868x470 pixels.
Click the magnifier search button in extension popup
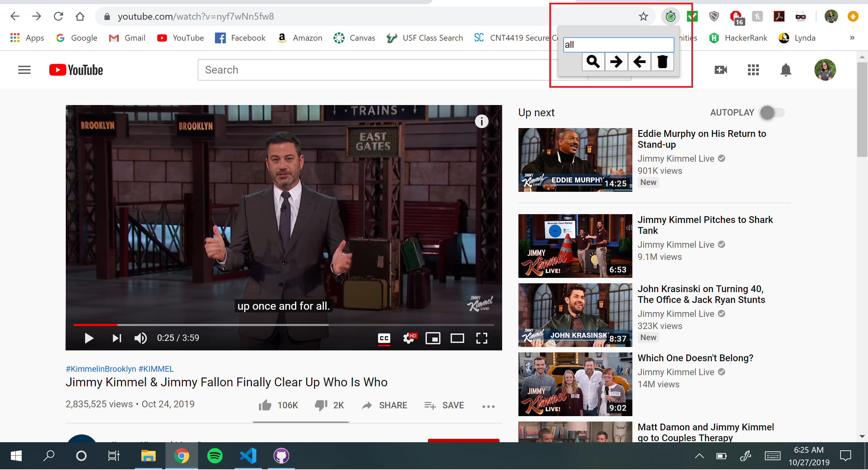(593, 62)
